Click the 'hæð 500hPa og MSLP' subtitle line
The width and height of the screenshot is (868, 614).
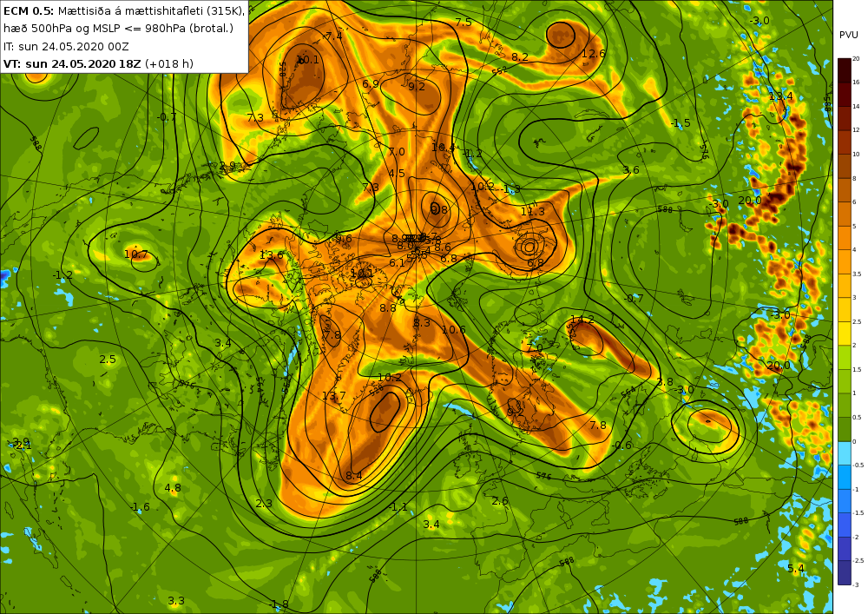coord(118,29)
